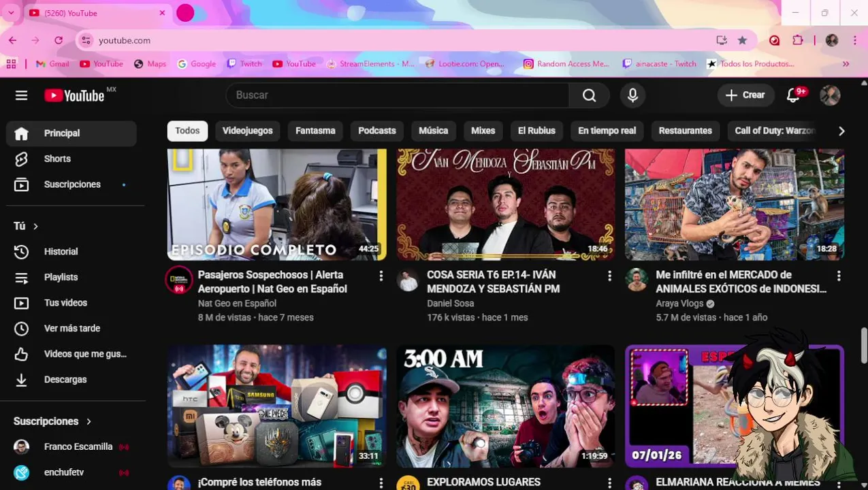Open Chrome three-dot menu
The width and height of the screenshot is (868, 490).
pyautogui.click(x=854, y=40)
